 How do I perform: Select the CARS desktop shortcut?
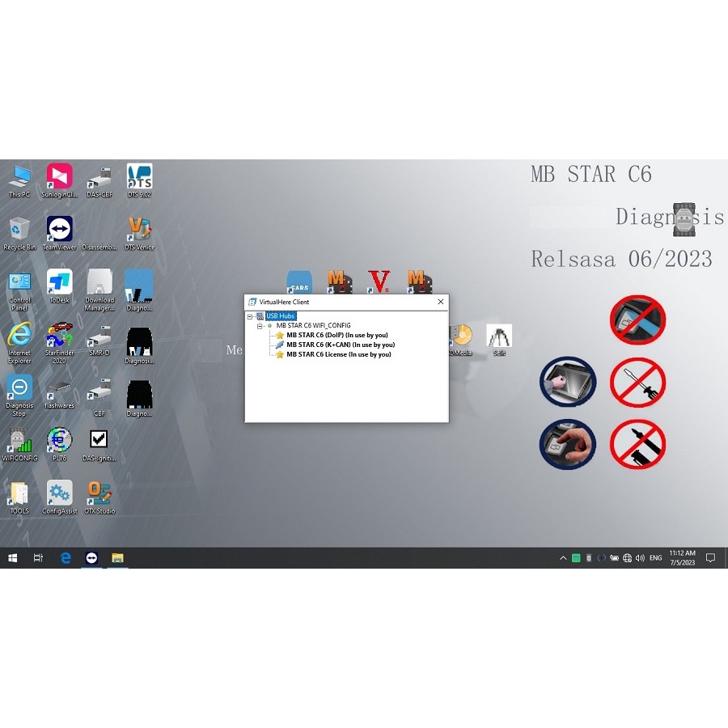point(299,282)
